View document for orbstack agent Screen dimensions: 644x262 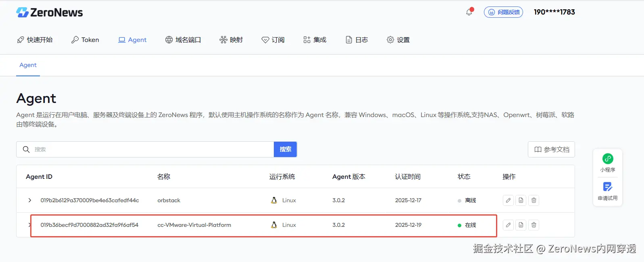pyautogui.click(x=521, y=200)
